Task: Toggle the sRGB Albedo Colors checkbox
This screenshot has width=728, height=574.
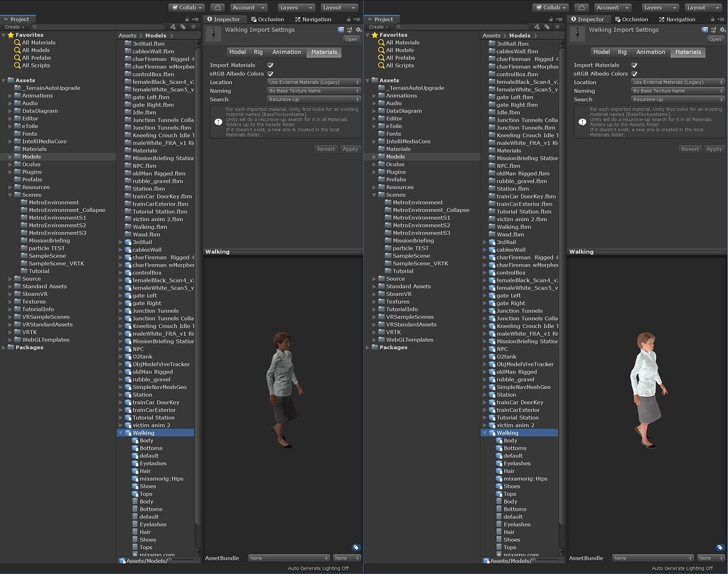Action: (x=271, y=74)
